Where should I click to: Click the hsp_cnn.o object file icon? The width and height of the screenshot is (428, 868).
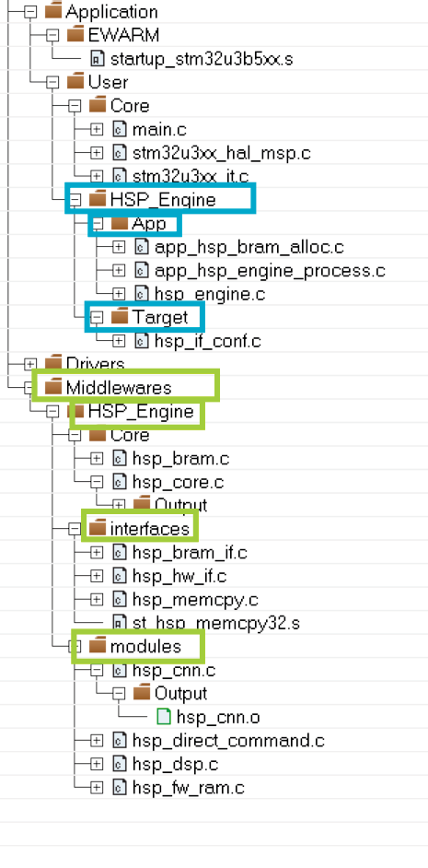pos(164,717)
